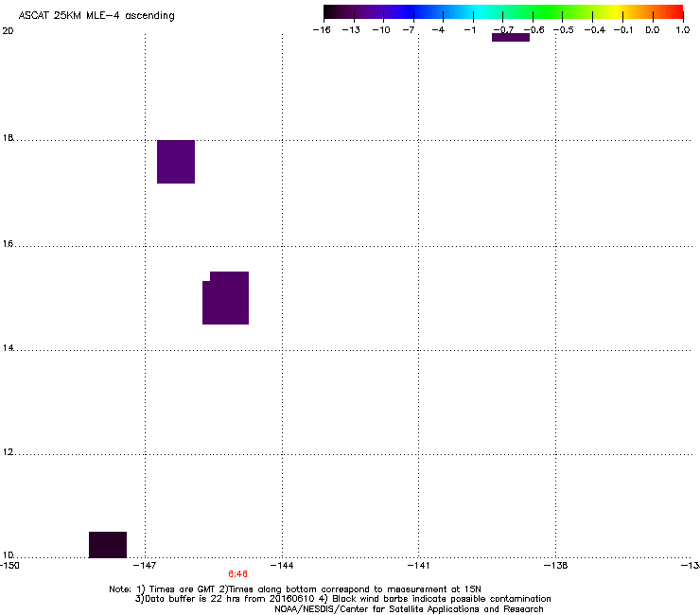Click the small purple patch below the colorbar
Screen dimensions: 700x615
[x=511, y=38]
